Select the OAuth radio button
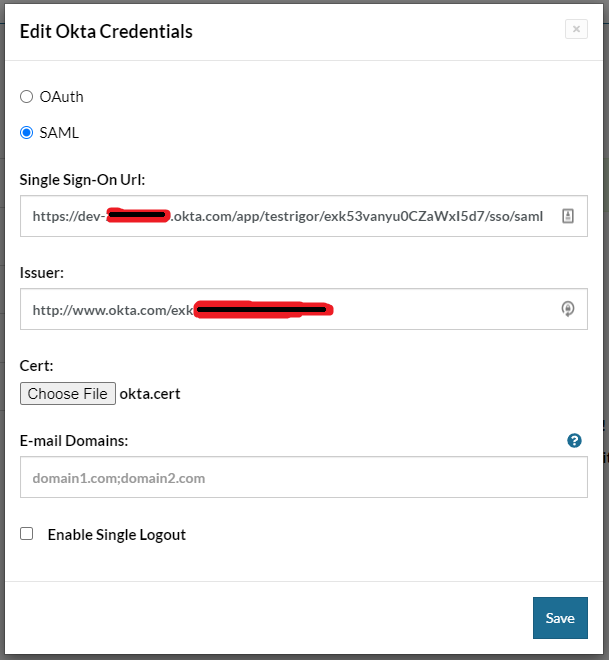Viewport: 609px width, 660px height. tap(27, 97)
